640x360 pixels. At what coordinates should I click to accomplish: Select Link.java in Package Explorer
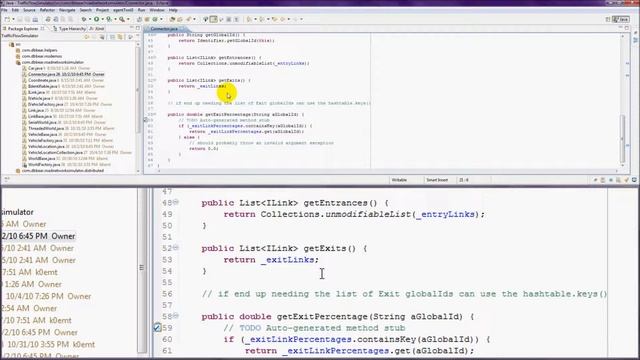click(x=58, y=110)
